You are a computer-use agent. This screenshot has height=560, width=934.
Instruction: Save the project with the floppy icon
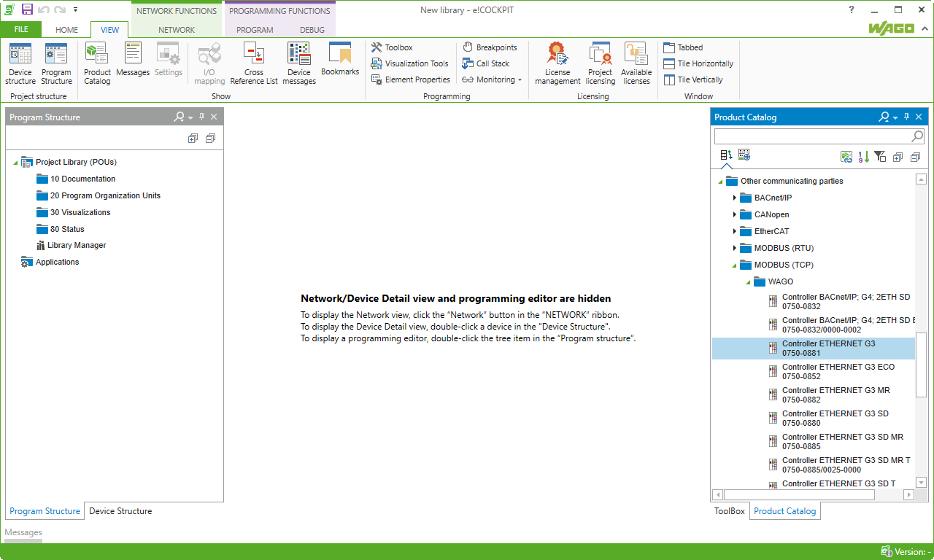(27, 9)
